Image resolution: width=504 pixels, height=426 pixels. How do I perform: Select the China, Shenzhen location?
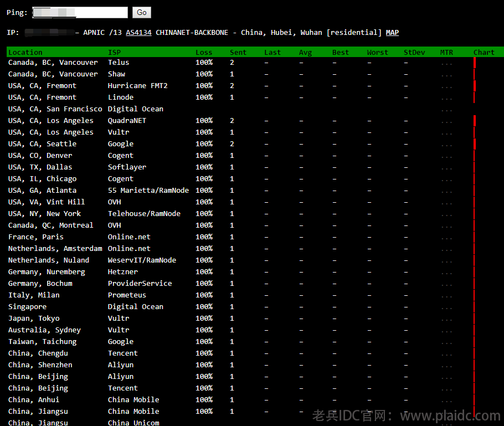[x=40, y=365]
